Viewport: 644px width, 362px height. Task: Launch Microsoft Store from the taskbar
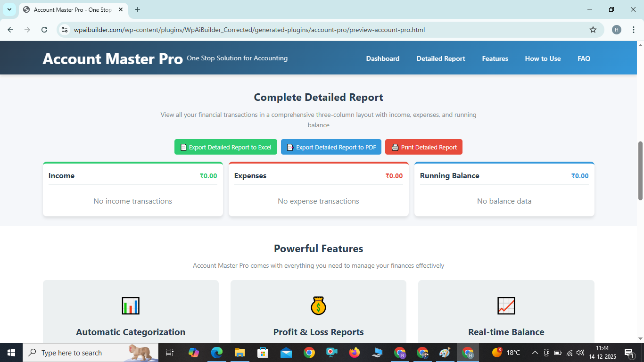click(263, 353)
